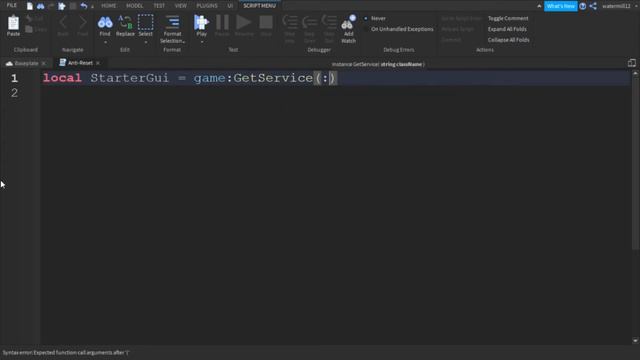Click the greyed Resume triangle icon
Image resolution: width=640 pixels, height=360 pixels.
pyautogui.click(x=244, y=22)
